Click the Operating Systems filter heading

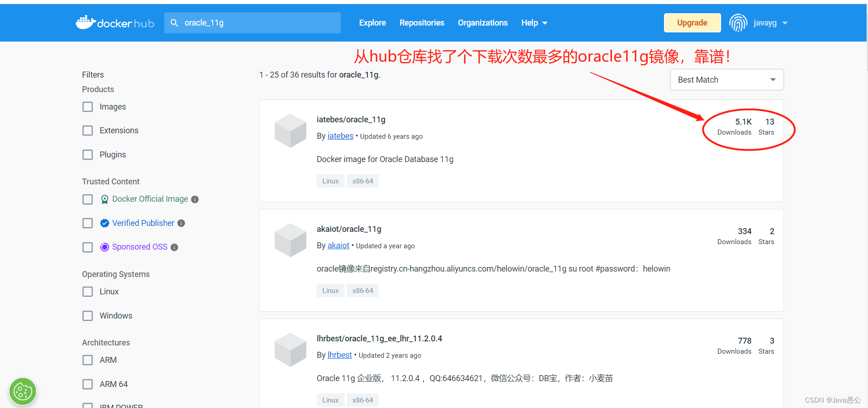click(116, 274)
